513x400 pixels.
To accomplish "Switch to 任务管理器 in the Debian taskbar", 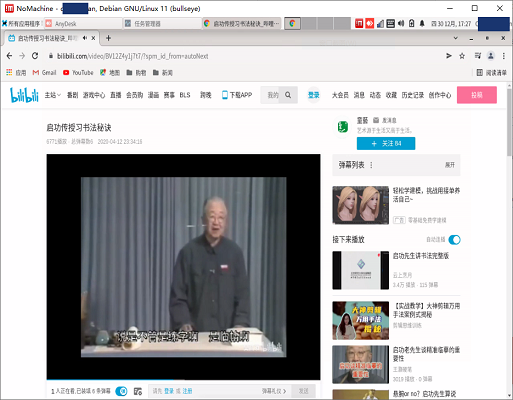I will [162, 24].
